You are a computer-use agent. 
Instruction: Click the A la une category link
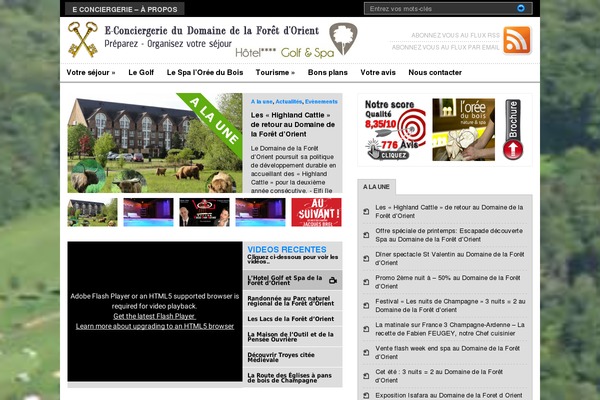pos(261,102)
